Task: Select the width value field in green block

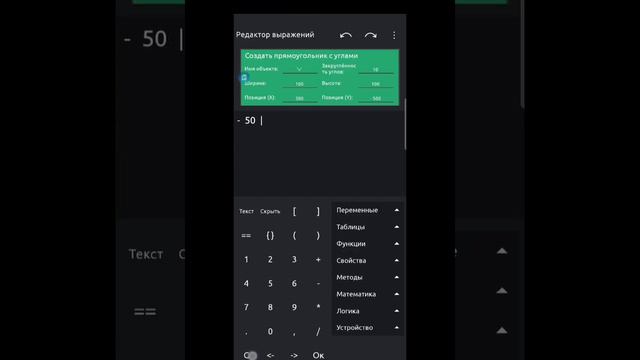Action: coord(300,84)
